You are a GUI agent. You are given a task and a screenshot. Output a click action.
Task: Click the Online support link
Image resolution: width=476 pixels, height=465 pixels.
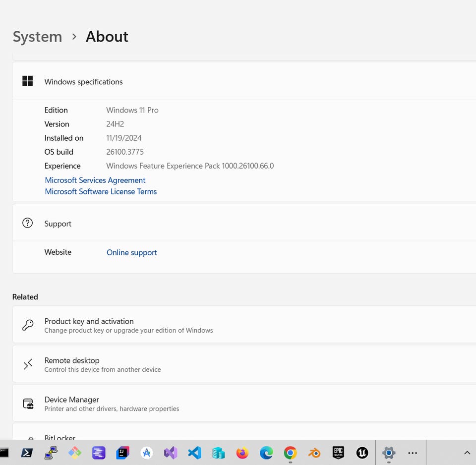[x=132, y=252]
